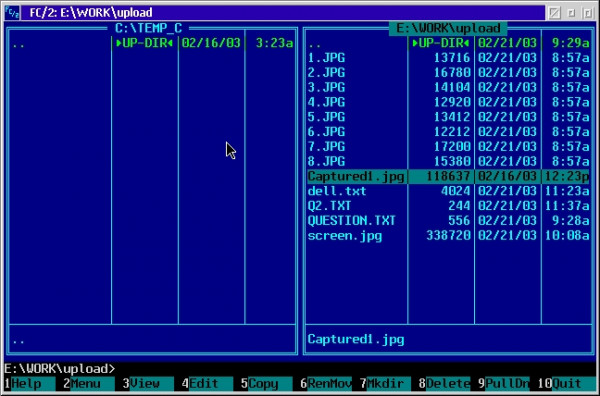
Task: Click the 8 Delete function key
Action: point(444,383)
